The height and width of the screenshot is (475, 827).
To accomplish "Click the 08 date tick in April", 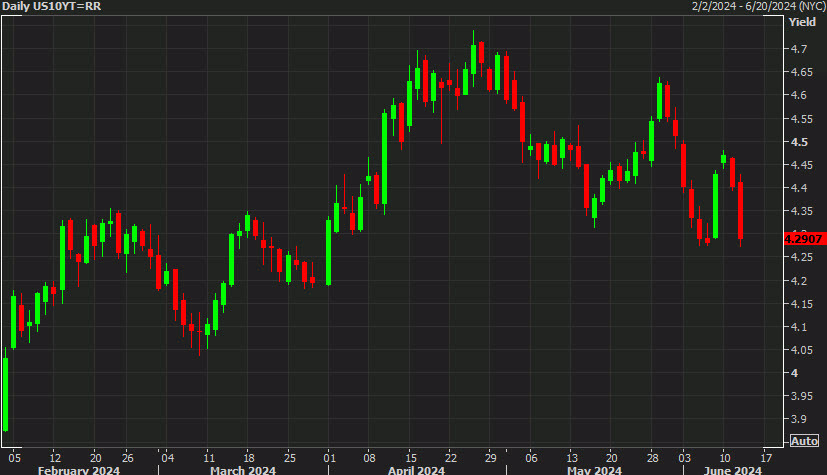I will click(x=369, y=458).
